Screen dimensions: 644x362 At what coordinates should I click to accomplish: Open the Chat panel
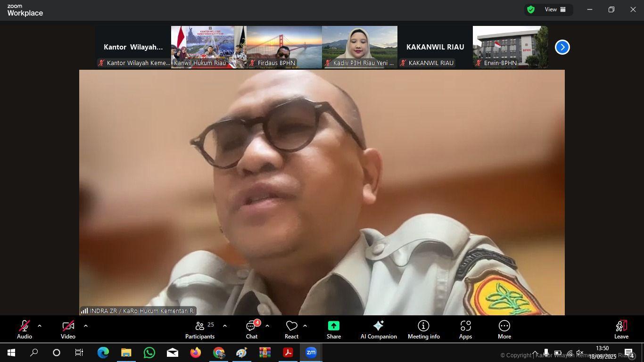pos(251,329)
